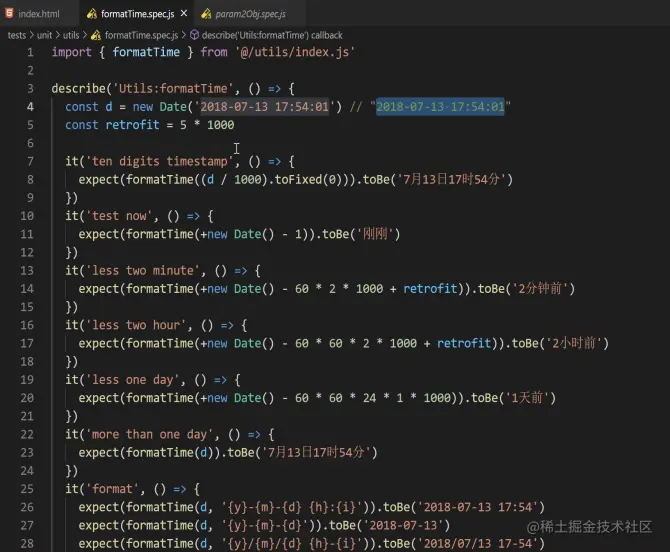Click '1天前' expected string
This screenshot has width=670, height=552.
[x=527, y=398]
